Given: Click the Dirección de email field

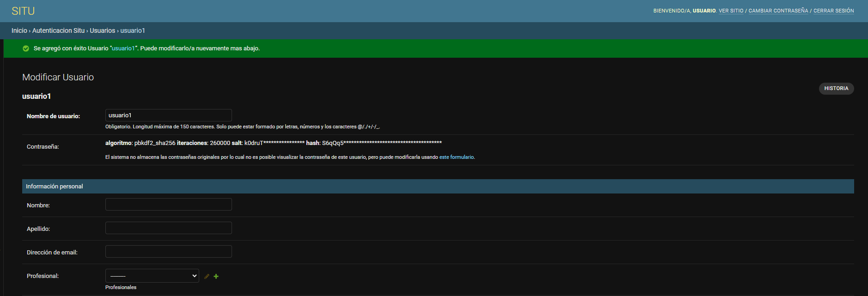Looking at the screenshot, I should (x=168, y=252).
